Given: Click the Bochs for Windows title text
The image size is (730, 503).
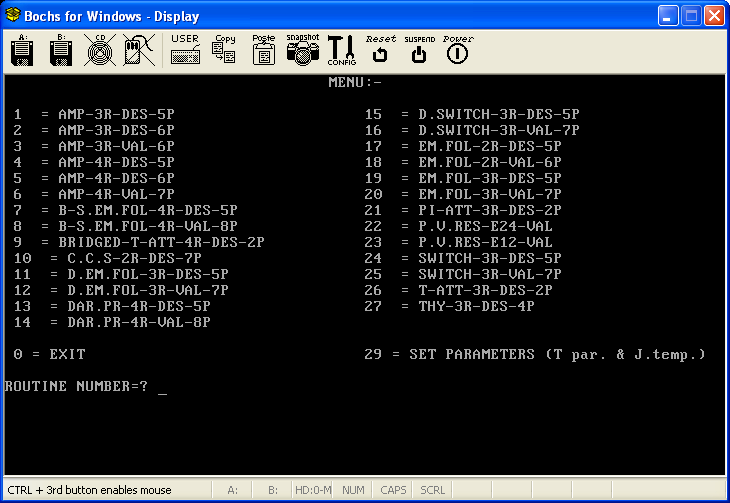Looking at the screenshot, I should click(112, 16).
